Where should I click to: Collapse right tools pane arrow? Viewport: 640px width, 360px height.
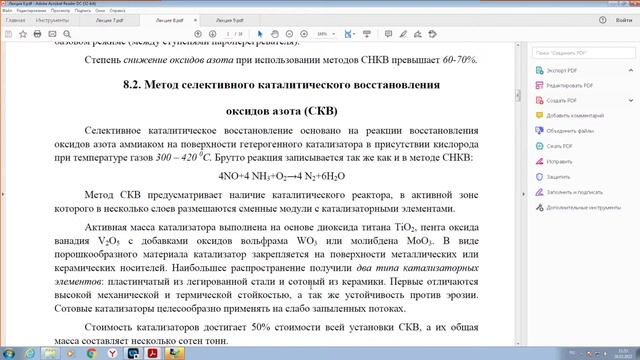pyautogui.click(x=524, y=194)
